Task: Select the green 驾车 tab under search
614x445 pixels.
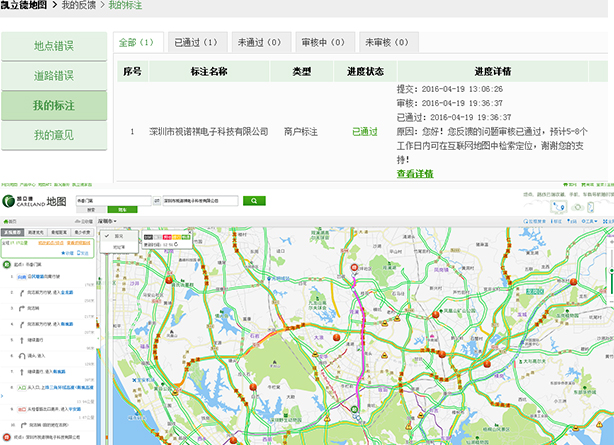Action: click(123, 210)
